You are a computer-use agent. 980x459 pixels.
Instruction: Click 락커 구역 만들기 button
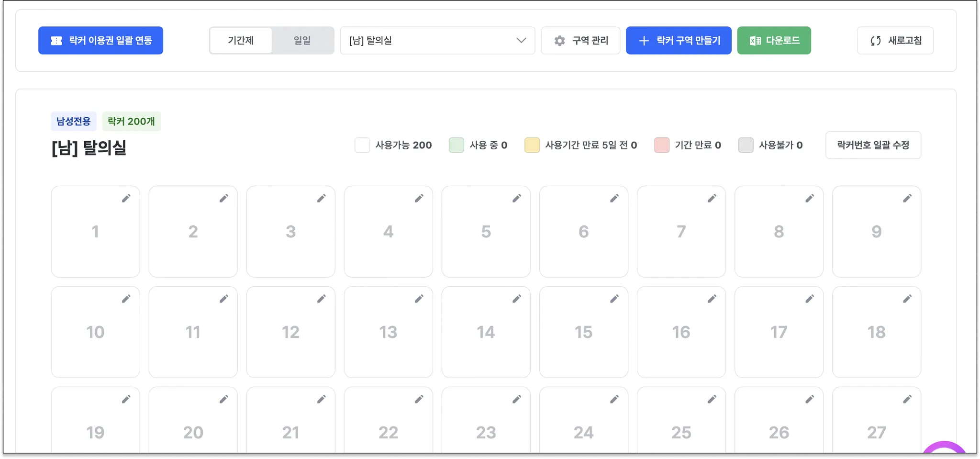[x=679, y=41]
